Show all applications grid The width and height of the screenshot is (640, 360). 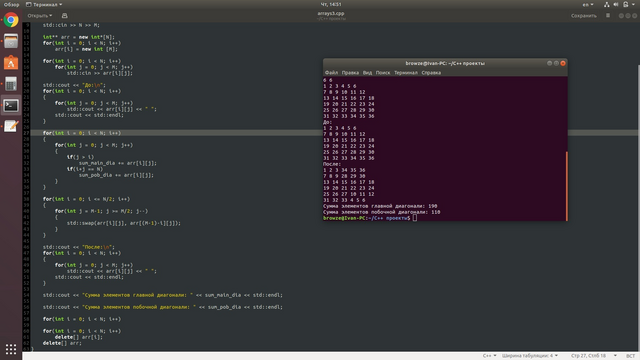pyautogui.click(x=11, y=349)
